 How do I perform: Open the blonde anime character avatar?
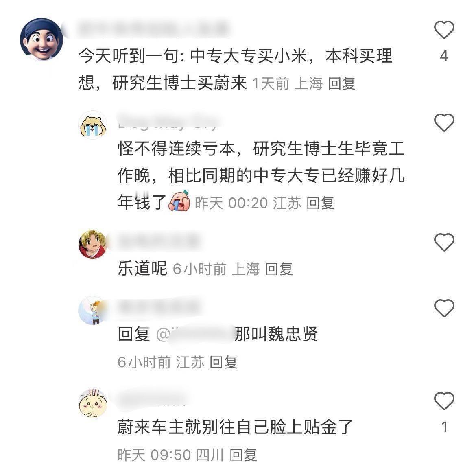click(93, 245)
